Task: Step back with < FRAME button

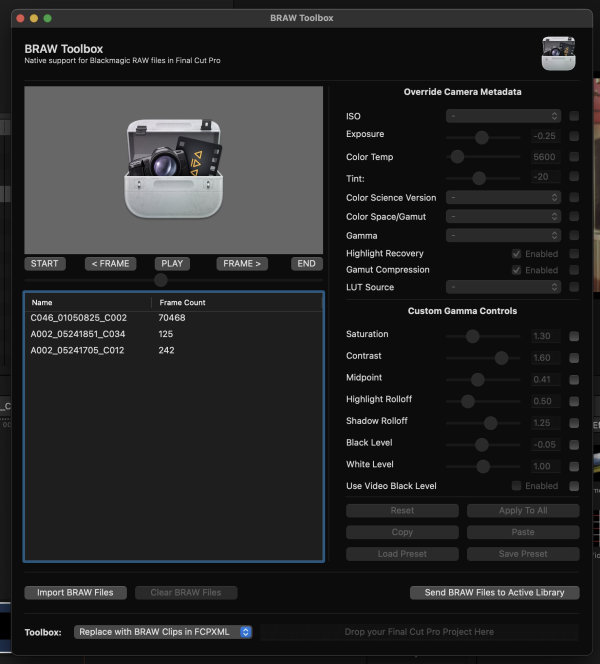Action: [x=111, y=263]
